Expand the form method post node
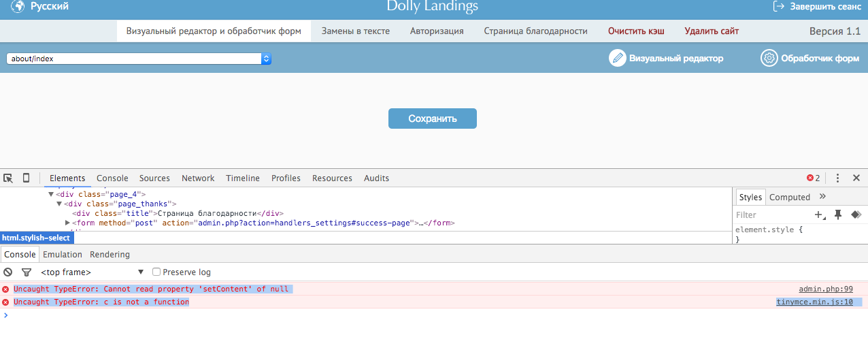 [x=67, y=223]
